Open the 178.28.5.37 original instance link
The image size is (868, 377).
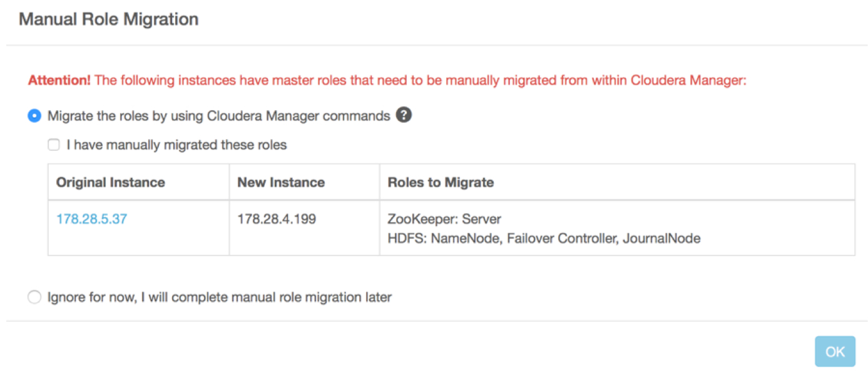pyautogui.click(x=91, y=219)
